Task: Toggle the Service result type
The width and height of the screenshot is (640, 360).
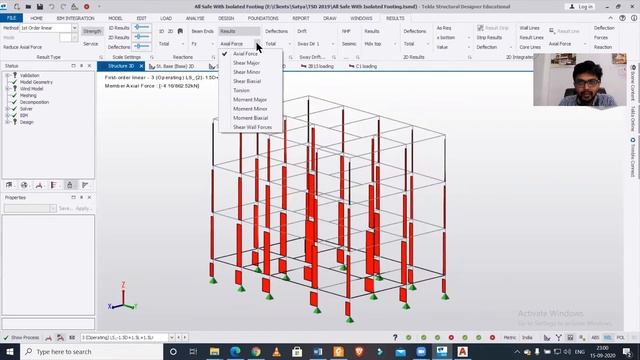Action: (91, 44)
